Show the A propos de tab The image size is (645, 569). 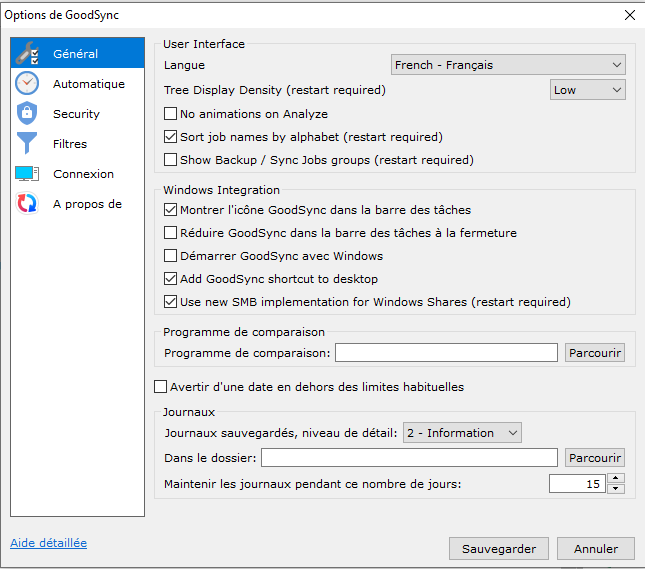[77, 204]
